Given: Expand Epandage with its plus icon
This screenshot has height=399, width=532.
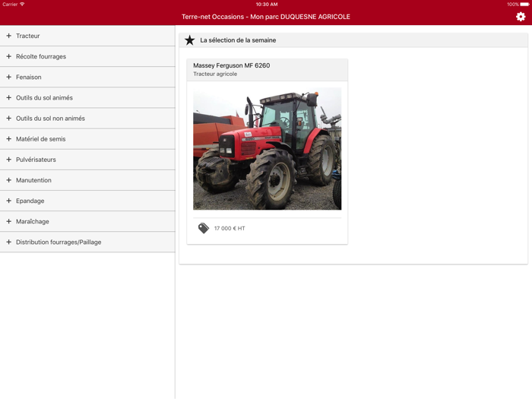Looking at the screenshot, I should tap(9, 201).
